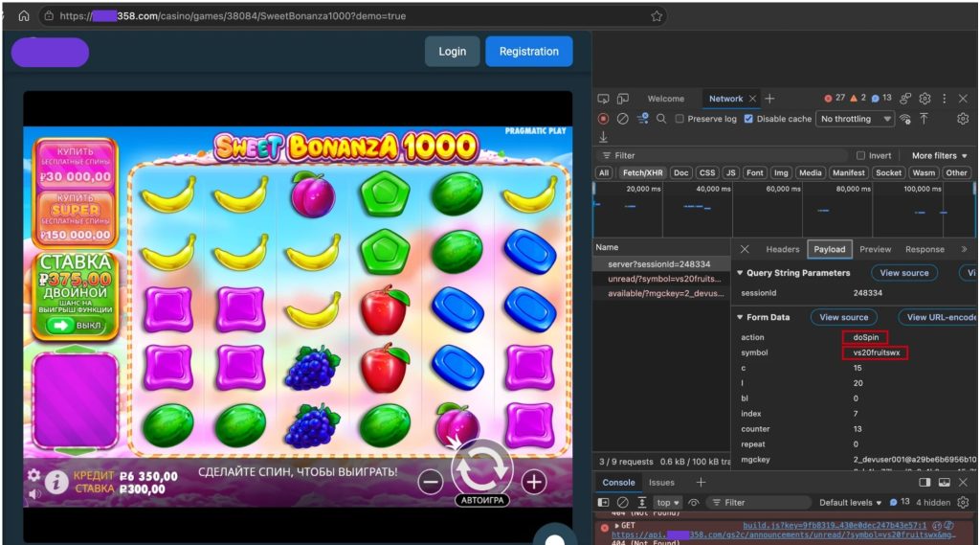This screenshot has width=980, height=545.
Task: Open the Response tab
Action: pos(924,249)
